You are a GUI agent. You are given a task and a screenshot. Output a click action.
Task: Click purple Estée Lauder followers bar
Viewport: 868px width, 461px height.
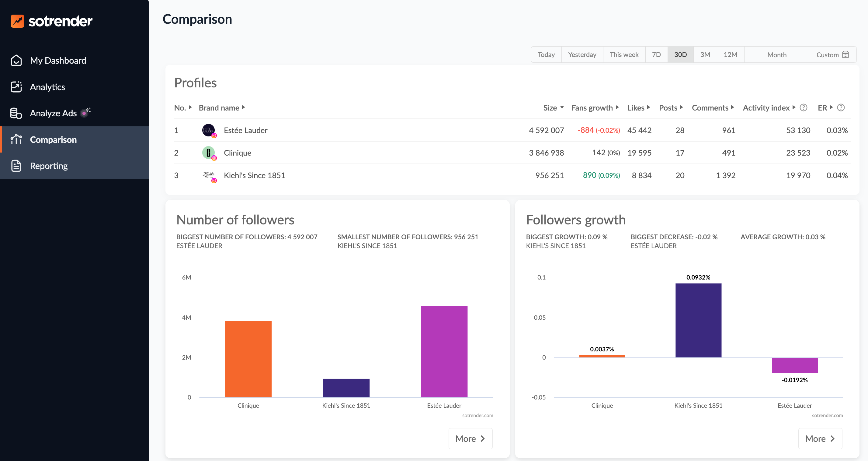click(444, 351)
